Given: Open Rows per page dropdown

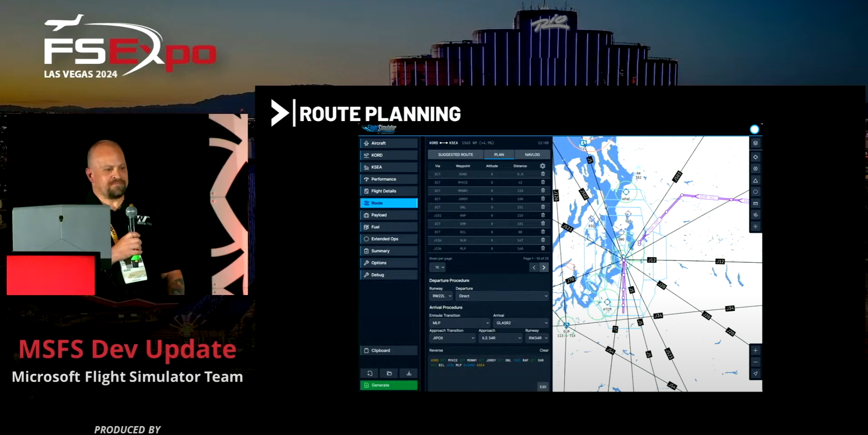Looking at the screenshot, I should (438, 267).
